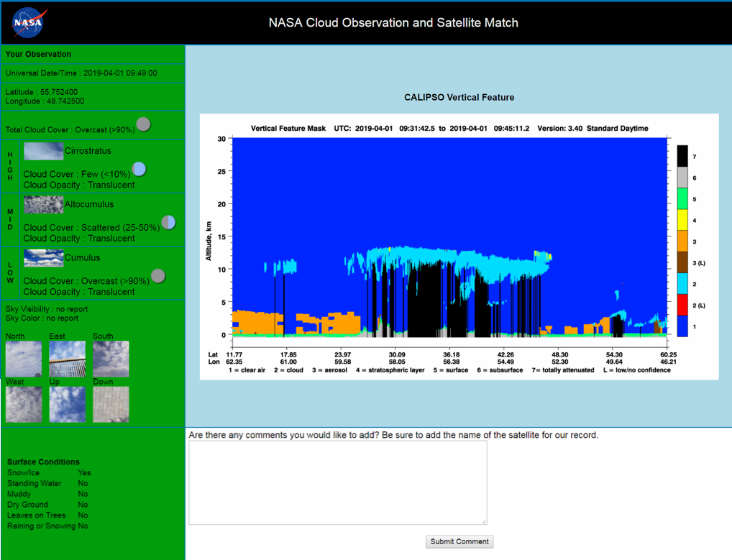Click the black legend swatch labeled 7
732x560 pixels.
pos(682,156)
